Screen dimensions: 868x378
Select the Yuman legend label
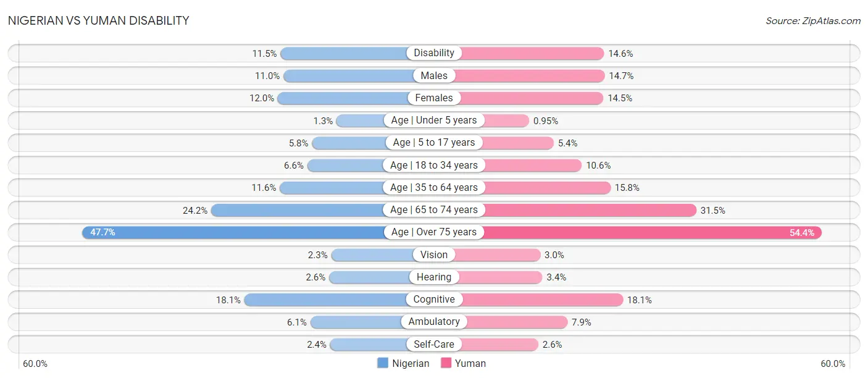tap(470, 363)
